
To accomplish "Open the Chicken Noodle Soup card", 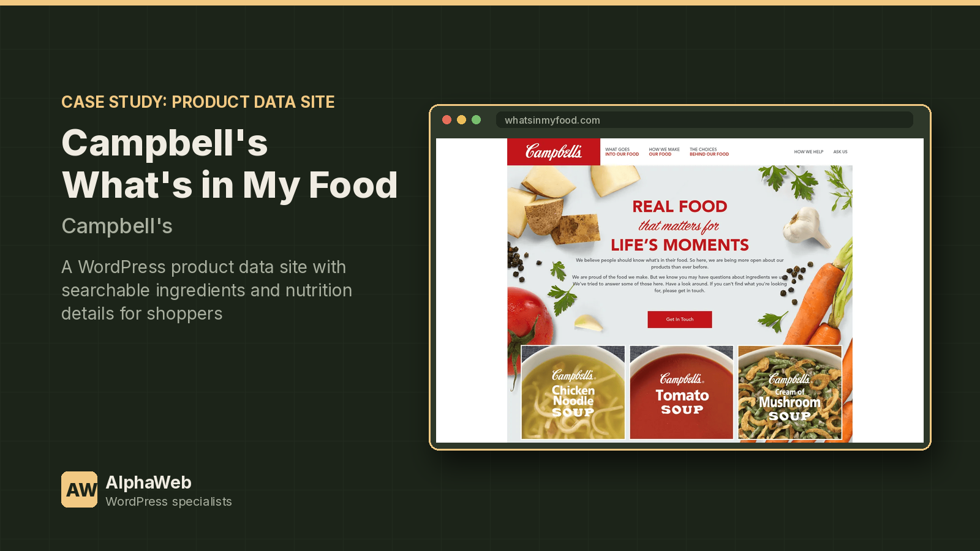I will coord(573,392).
